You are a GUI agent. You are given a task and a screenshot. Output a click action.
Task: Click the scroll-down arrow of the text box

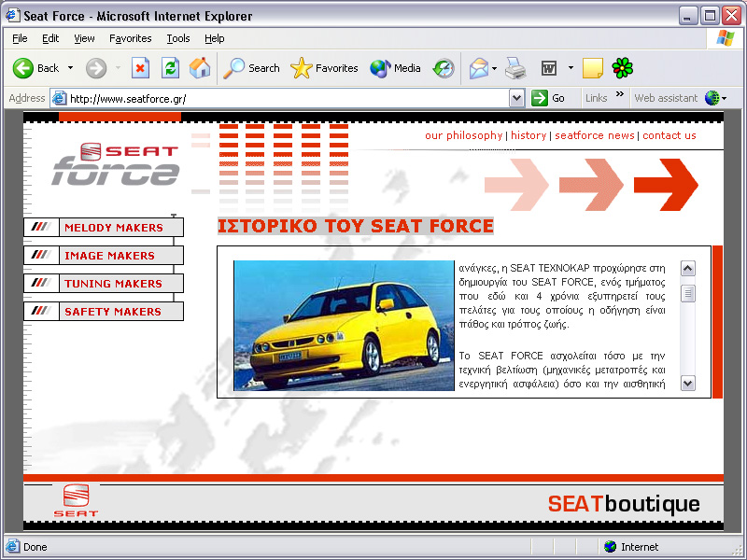687,383
